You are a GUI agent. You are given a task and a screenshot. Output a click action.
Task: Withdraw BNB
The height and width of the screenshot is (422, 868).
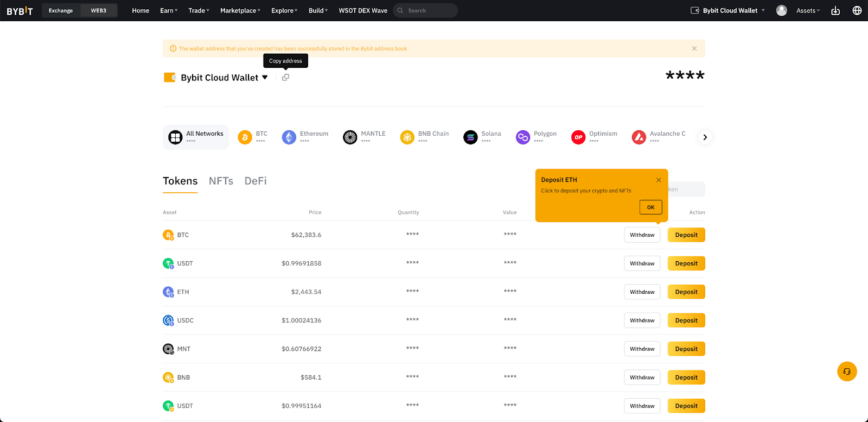(x=642, y=377)
